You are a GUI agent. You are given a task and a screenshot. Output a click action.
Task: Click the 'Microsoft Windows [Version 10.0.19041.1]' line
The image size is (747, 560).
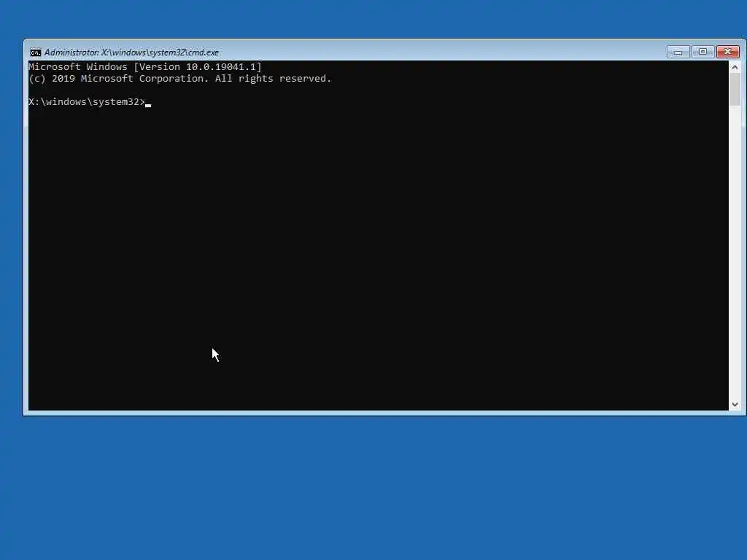coord(145,66)
